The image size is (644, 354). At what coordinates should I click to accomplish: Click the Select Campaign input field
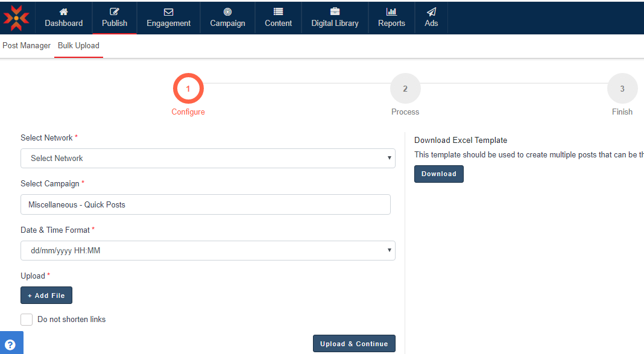(206, 204)
